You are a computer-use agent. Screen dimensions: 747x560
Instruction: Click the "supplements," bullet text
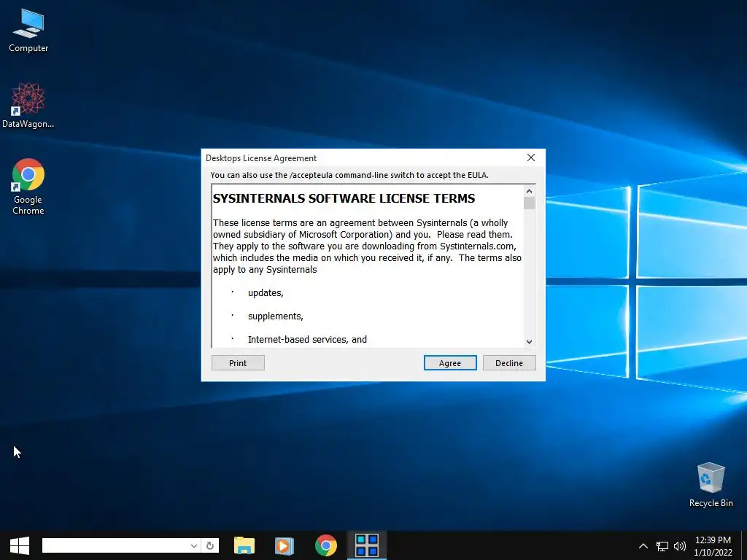tap(275, 316)
